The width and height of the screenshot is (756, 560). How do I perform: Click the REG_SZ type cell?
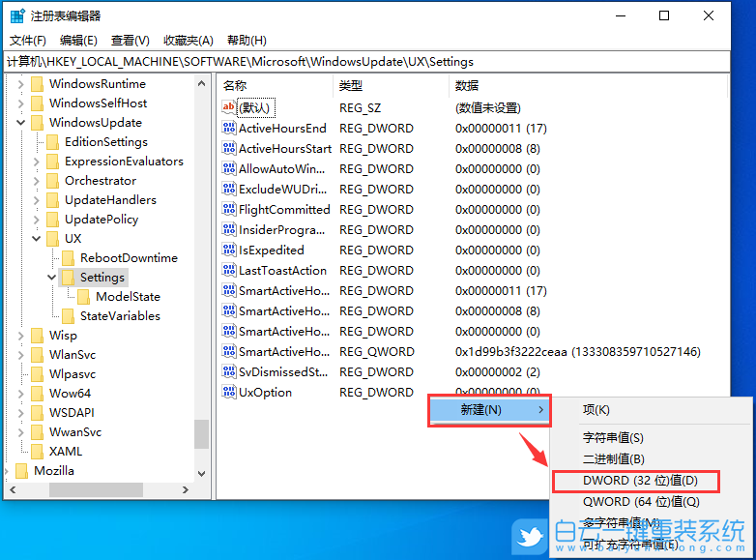(361, 108)
